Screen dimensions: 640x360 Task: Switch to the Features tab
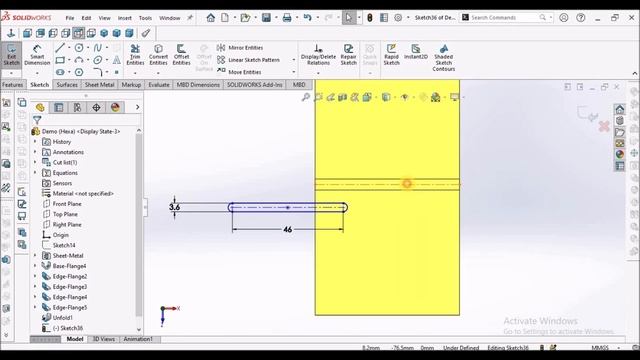12,85
